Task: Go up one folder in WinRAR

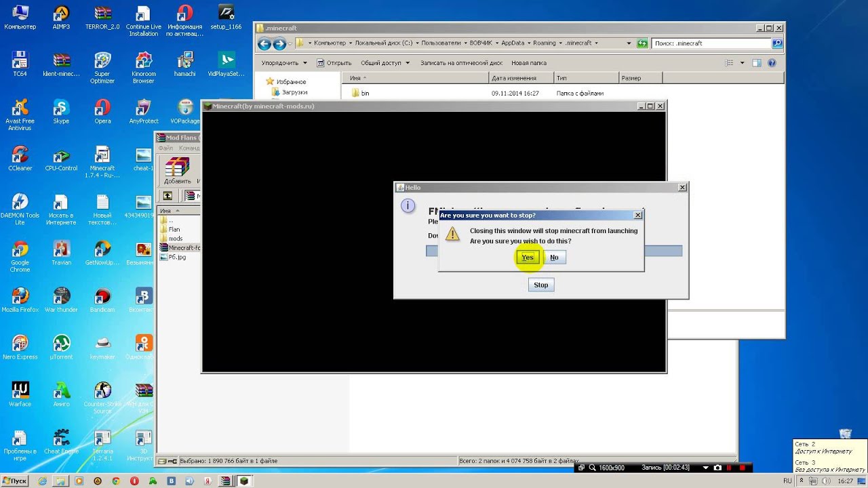Action: coord(167,196)
